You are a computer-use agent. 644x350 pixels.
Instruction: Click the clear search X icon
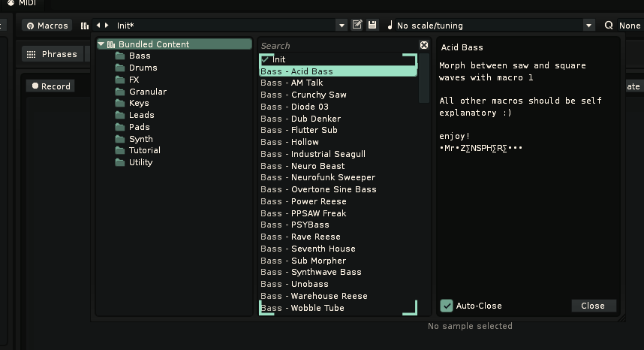tap(424, 45)
